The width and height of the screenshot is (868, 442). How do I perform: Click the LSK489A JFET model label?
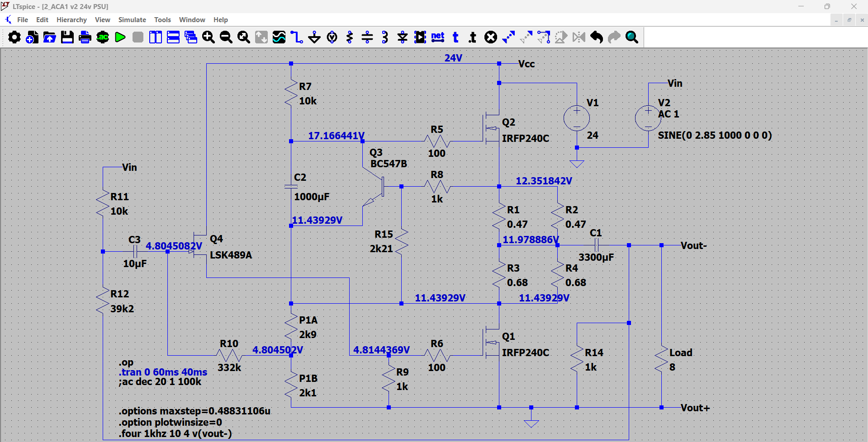point(231,255)
